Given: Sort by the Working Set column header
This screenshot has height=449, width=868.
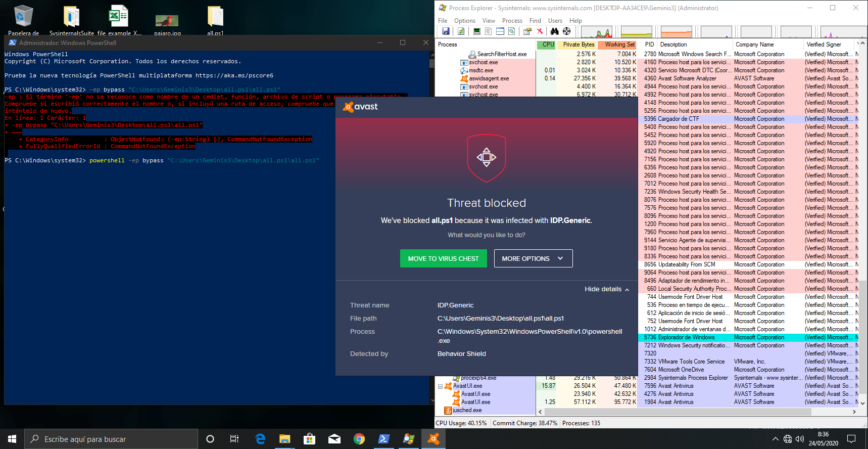Looking at the screenshot, I should click(617, 44).
